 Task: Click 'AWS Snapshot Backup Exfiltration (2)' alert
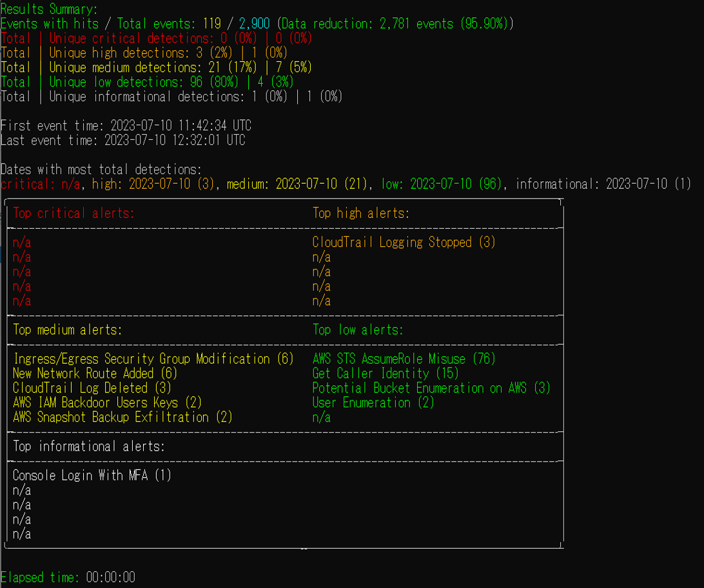(x=122, y=417)
